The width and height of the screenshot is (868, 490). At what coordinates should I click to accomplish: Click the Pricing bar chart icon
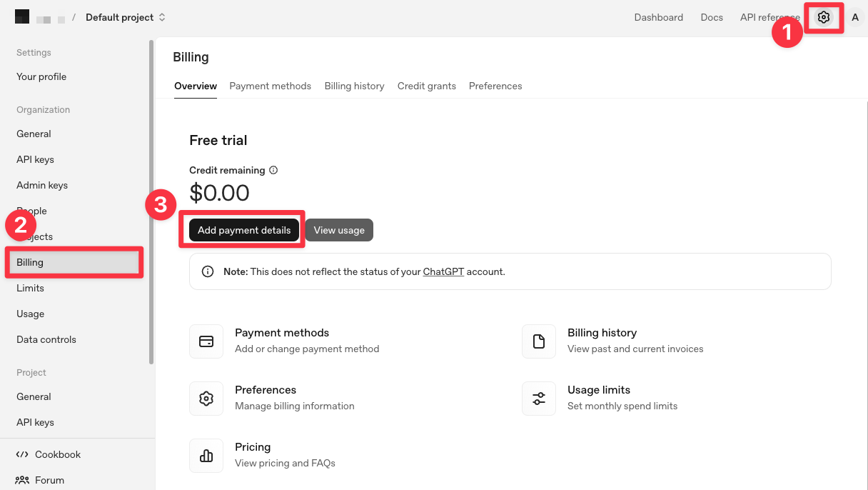tap(206, 455)
